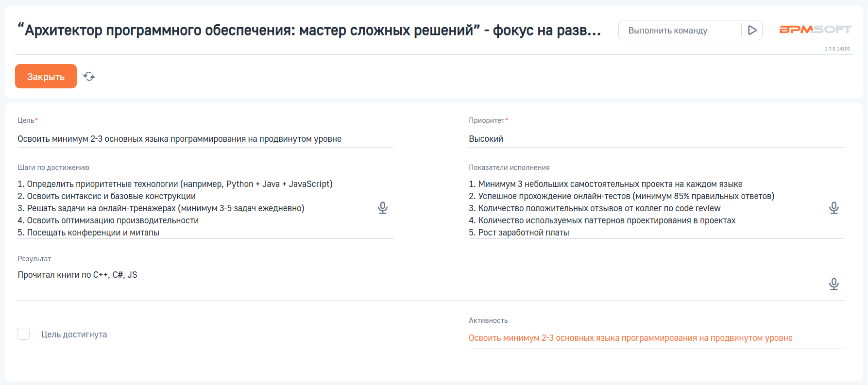Image resolution: width=868 pixels, height=385 pixels.
Task: Click step 4 Освоить оптимизацию производительности
Action: (x=108, y=220)
